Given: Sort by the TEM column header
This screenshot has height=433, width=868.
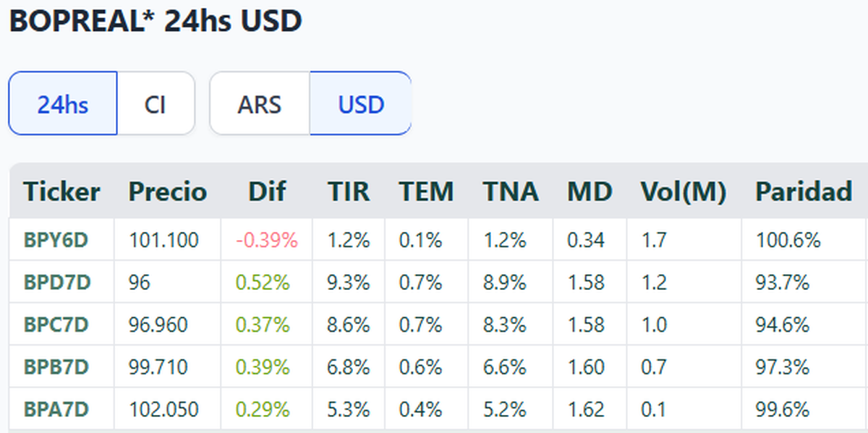Looking at the screenshot, I should 426,192.
